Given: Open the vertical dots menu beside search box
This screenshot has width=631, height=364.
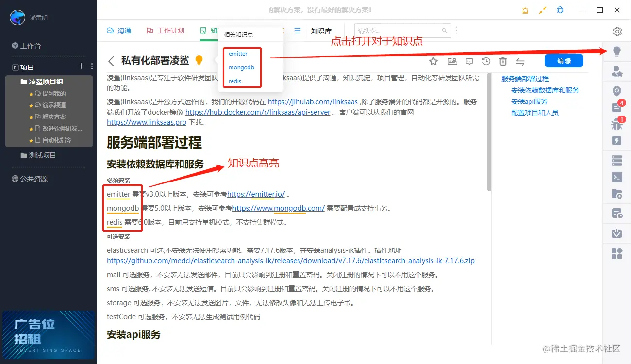Looking at the screenshot, I should (x=456, y=31).
